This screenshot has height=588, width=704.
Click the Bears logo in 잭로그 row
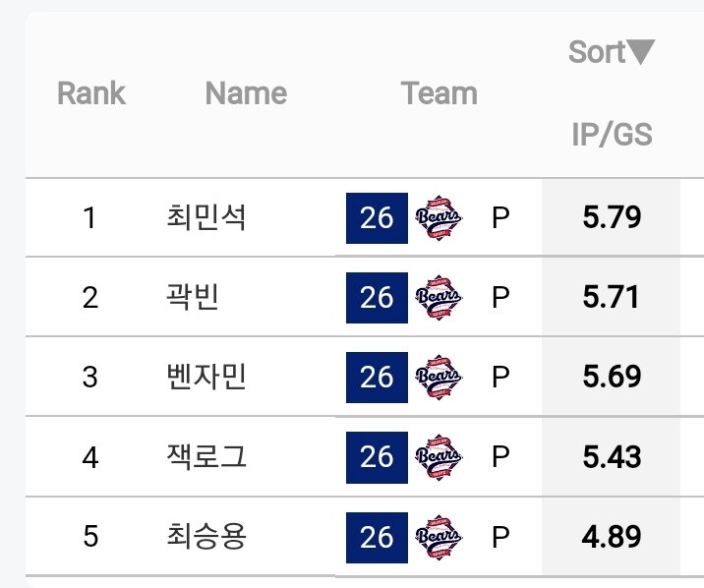pos(439,457)
